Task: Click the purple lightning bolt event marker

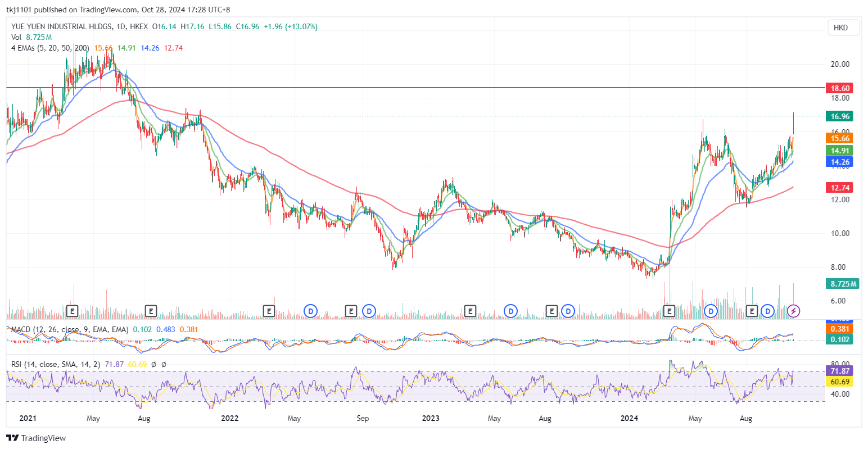Action: coord(793,310)
